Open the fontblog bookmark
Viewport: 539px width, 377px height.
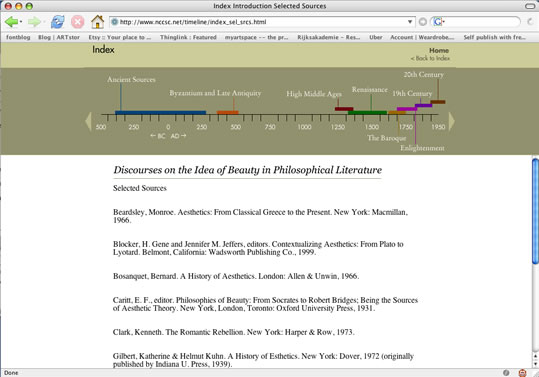tap(18, 37)
